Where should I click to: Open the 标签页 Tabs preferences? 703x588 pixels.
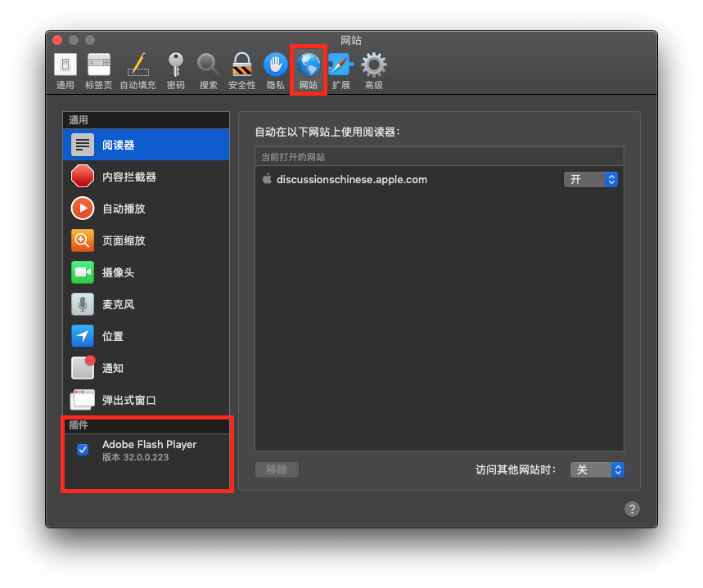click(x=98, y=70)
